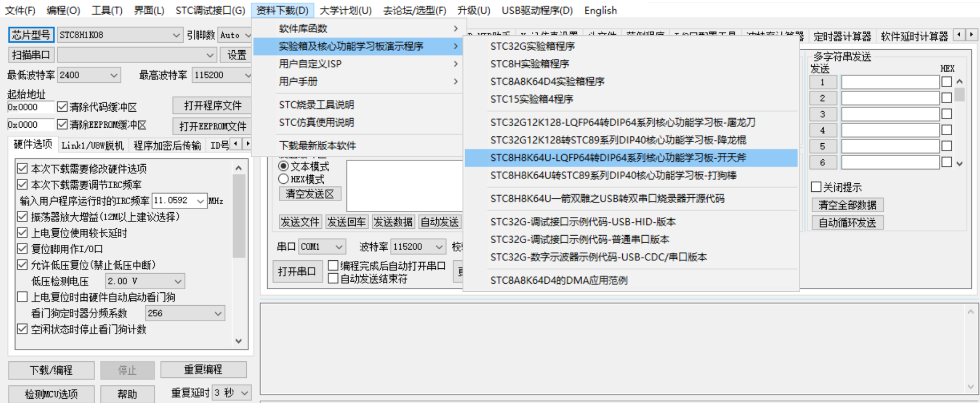
Task: Toggle 复位脚用作I/O口 checkbox
Action: click(22, 249)
